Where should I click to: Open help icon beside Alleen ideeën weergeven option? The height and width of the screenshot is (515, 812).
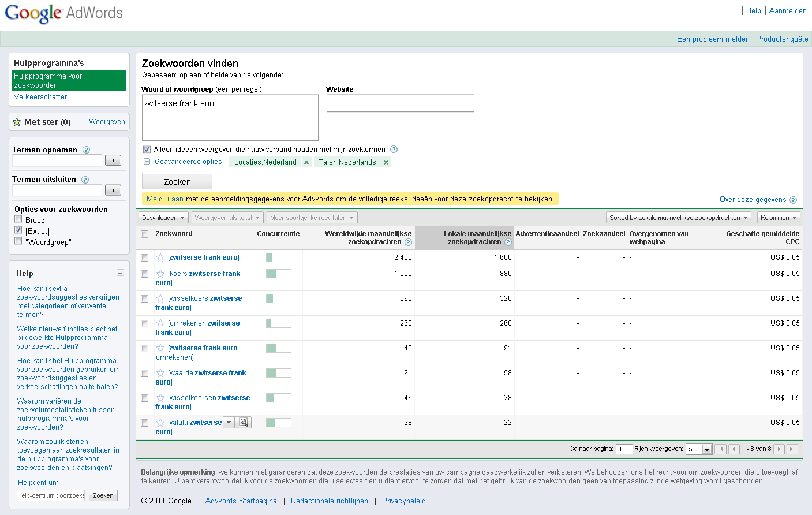(394, 150)
